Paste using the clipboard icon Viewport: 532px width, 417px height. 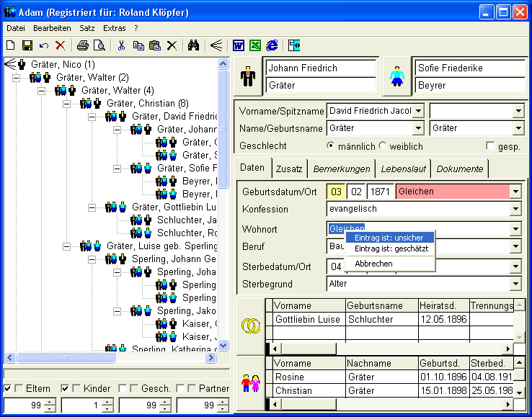pyautogui.click(x=155, y=45)
